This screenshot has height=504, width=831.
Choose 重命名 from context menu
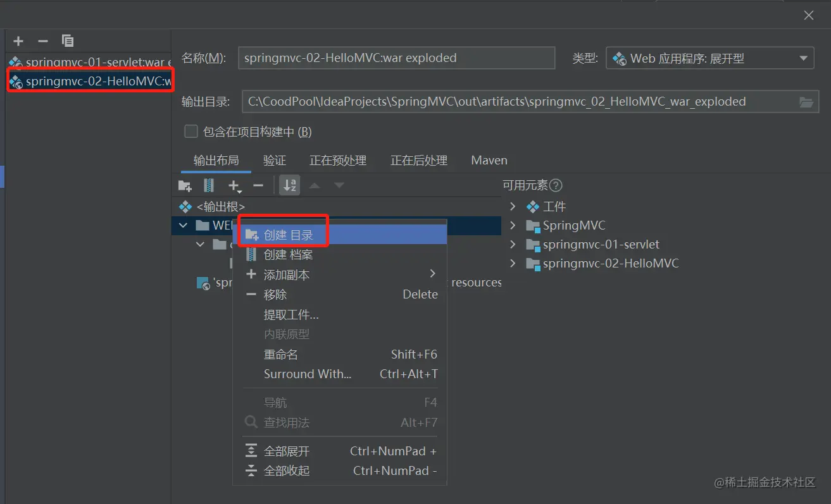[341, 354]
